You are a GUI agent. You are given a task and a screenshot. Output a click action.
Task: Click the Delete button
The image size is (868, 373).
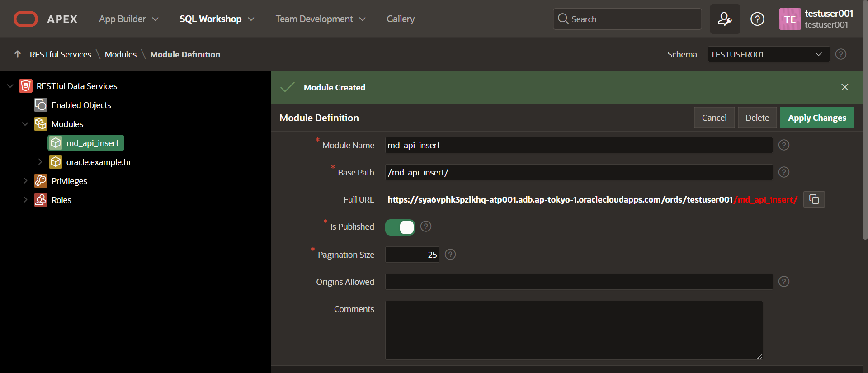pyautogui.click(x=757, y=118)
